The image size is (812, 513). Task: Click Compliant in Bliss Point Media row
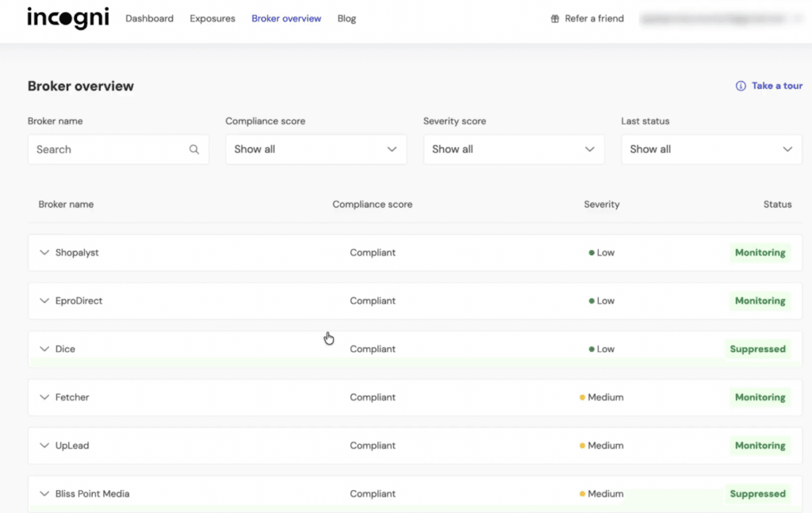coord(373,494)
